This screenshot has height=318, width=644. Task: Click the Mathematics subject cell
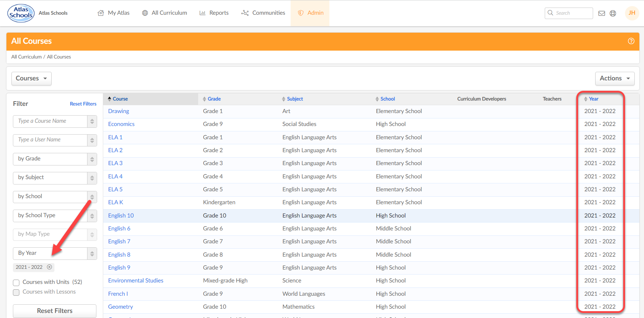tap(299, 307)
